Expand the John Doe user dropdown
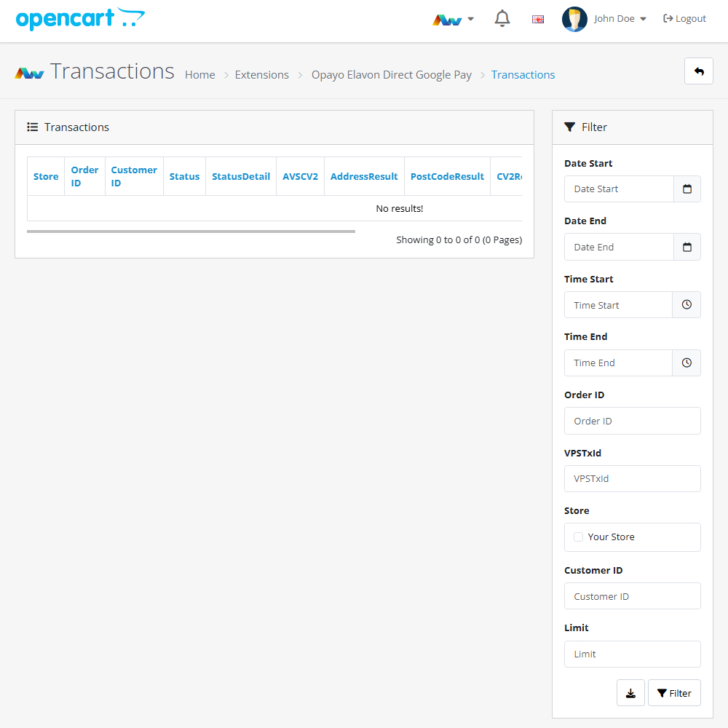Screen dimensions: 728x728 (x=604, y=19)
